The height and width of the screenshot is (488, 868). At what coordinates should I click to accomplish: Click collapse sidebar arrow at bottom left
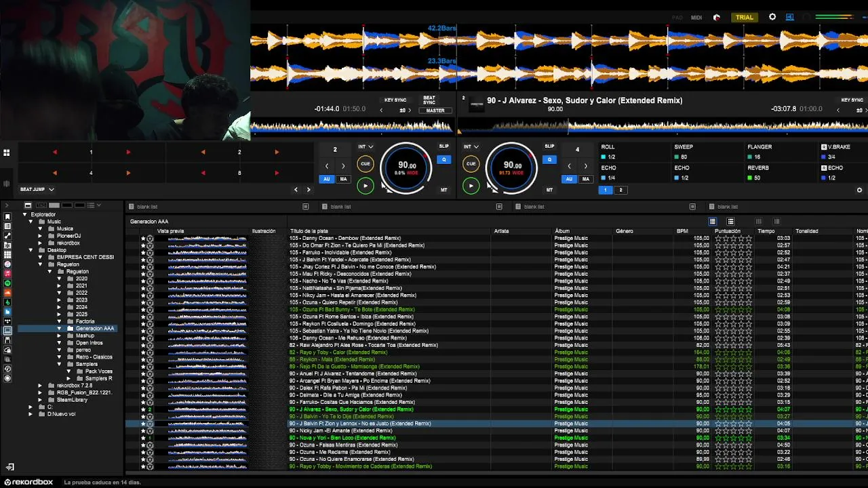click(9, 467)
